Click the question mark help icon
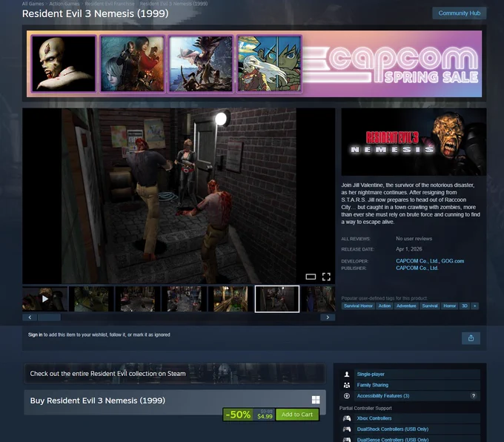The image size is (504, 442). [474, 396]
